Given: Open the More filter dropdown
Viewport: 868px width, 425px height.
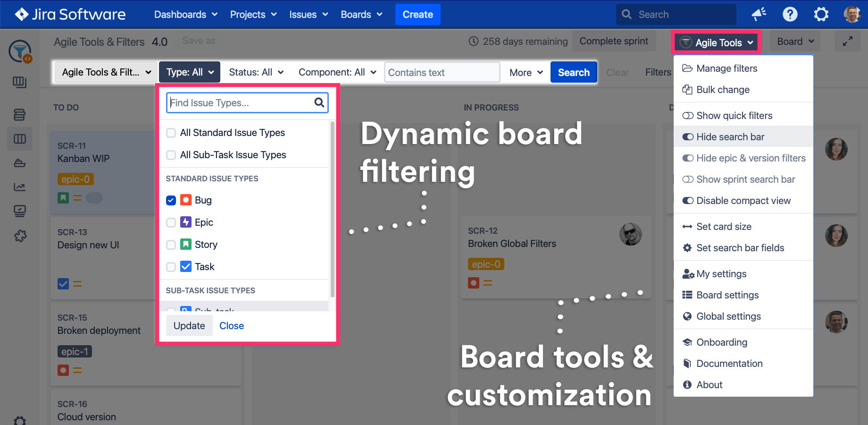Looking at the screenshot, I should pos(526,73).
